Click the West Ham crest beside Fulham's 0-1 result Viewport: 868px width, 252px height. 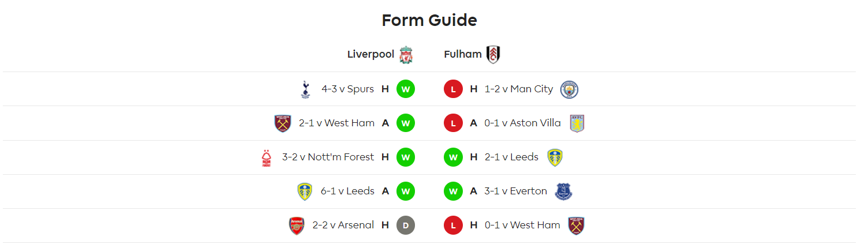[577, 225]
